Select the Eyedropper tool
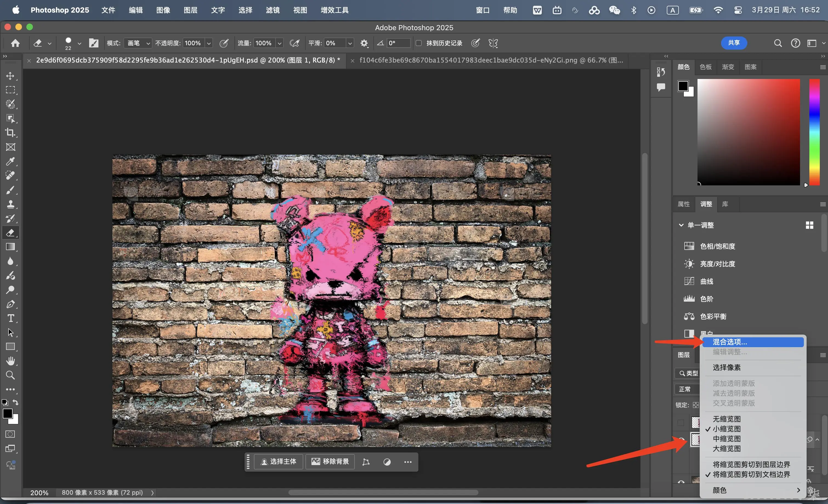The image size is (828, 504). [x=10, y=161]
